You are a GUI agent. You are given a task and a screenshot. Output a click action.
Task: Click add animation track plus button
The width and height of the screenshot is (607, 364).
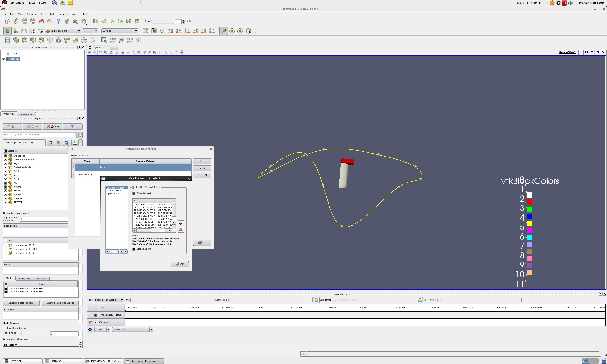(90, 329)
